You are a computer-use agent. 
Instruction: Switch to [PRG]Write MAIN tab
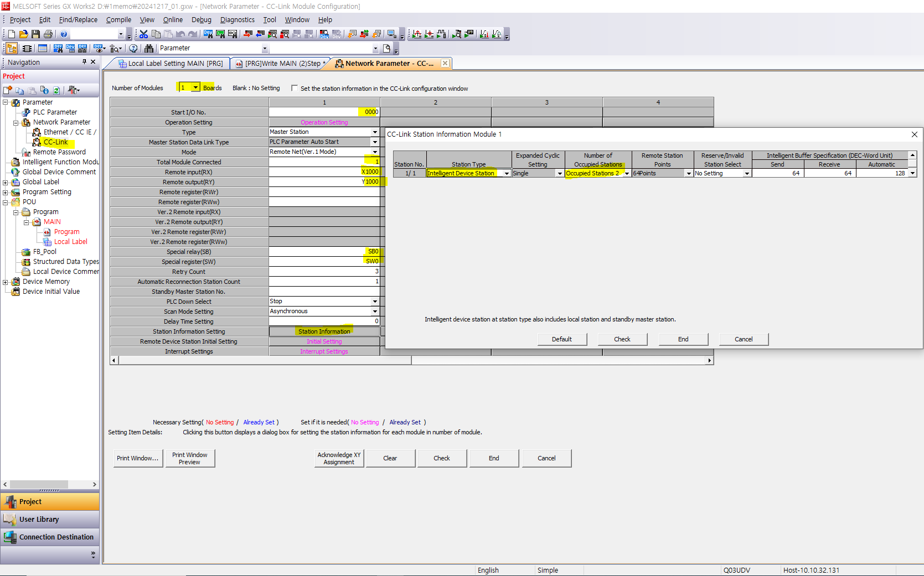click(x=281, y=64)
